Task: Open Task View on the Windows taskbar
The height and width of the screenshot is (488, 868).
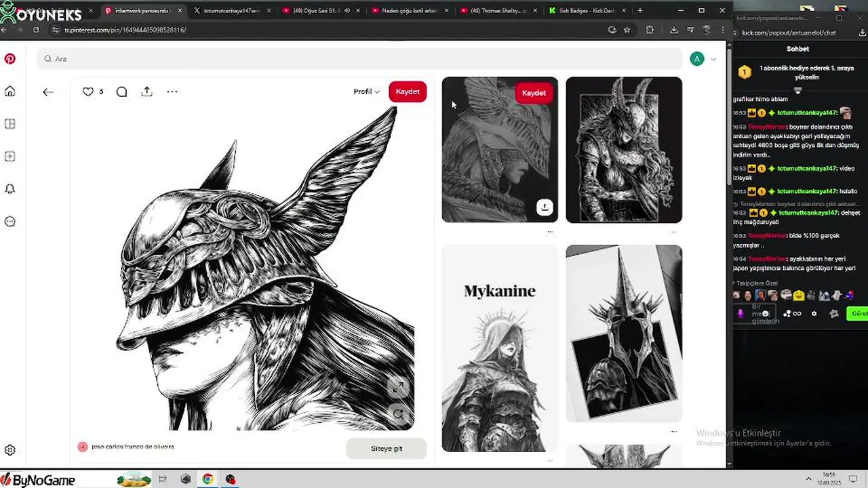Action: coord(163,479)
